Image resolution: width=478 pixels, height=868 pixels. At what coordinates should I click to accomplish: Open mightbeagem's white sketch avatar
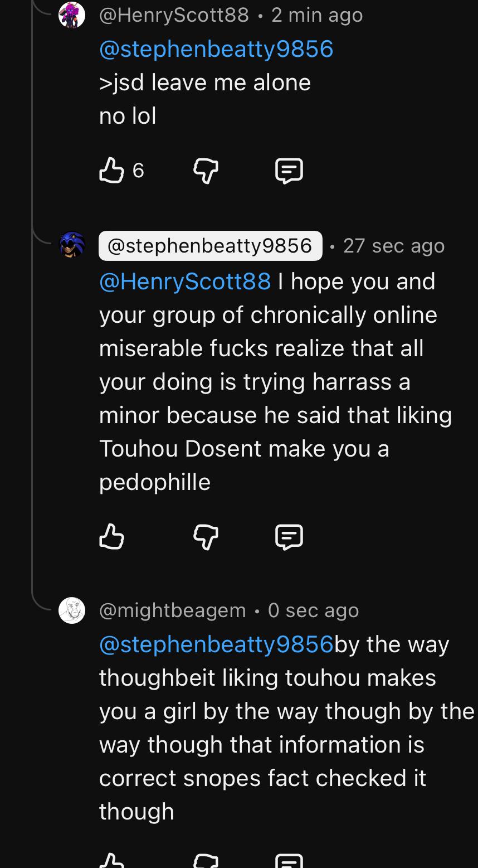pyautogui.click(x=72, y=610)
